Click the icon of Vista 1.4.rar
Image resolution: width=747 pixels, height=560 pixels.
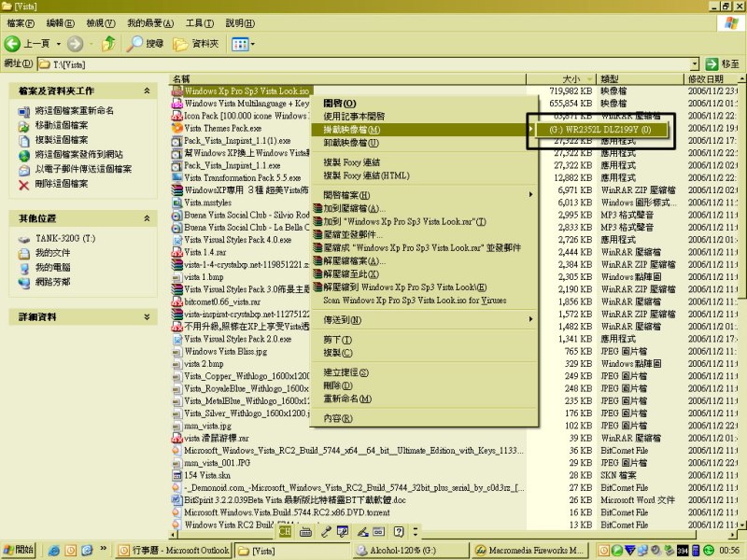click(177, 252)
